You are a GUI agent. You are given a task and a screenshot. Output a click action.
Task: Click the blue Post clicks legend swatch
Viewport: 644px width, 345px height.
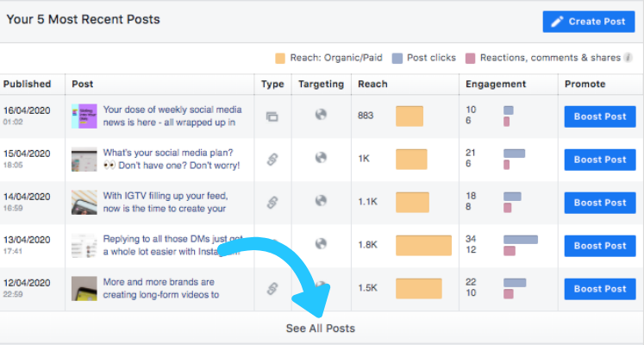397,58
